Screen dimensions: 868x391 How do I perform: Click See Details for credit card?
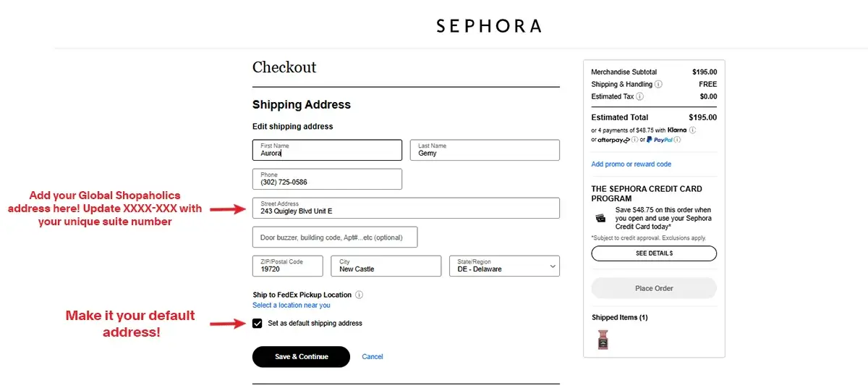[x=654, y=253]
